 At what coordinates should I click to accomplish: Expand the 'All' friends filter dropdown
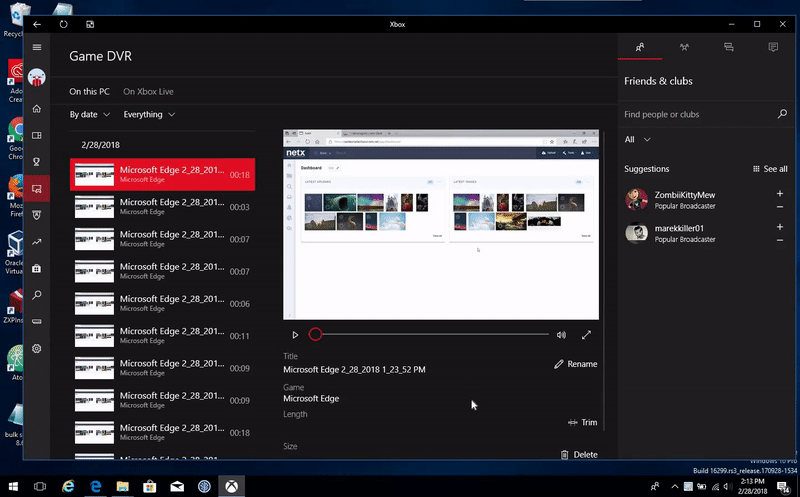(638, 140)
